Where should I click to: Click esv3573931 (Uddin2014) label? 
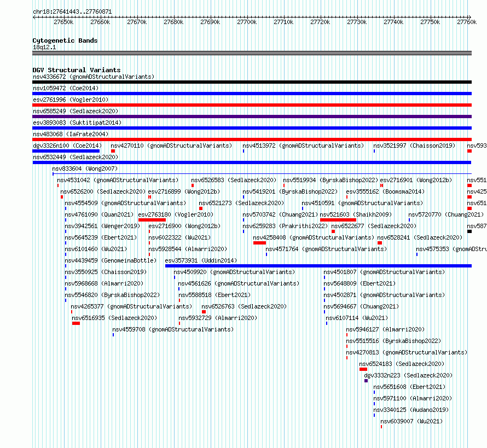[201, 260]
